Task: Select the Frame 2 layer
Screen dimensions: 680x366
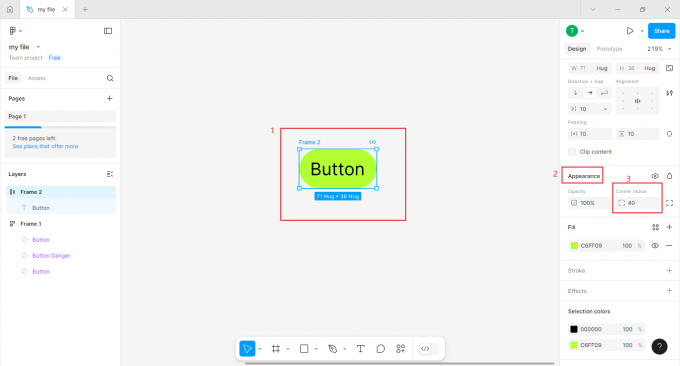Action: coord(61,192)
